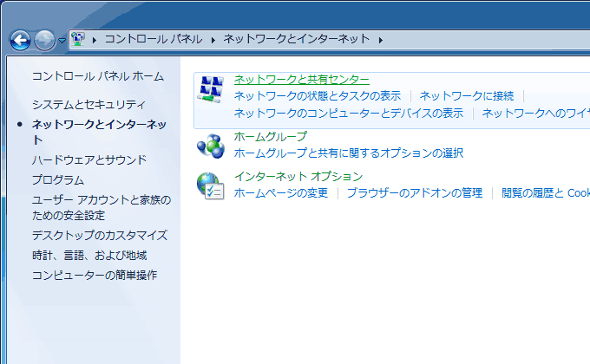The width and height of the screenshot is (590, 364).
Task: Open ネットワークのコンピューターとデバイスの表示
Action: coord(349,114)
